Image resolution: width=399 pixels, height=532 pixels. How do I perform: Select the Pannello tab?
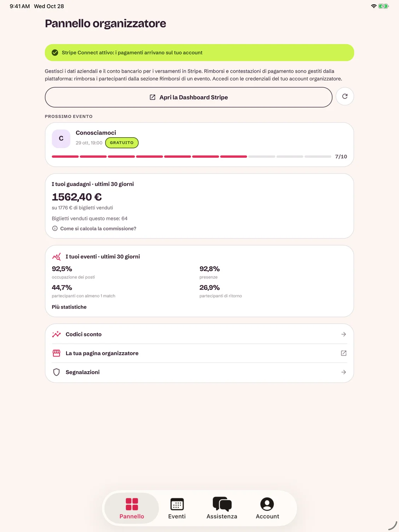(x=132, y=508)
